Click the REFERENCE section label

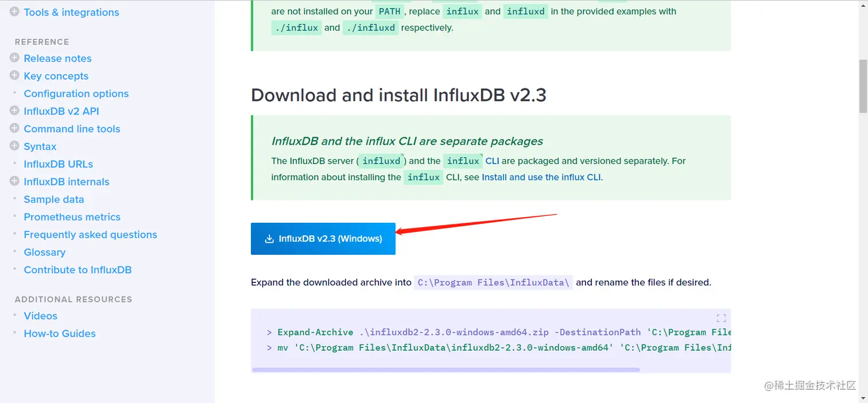42,42
